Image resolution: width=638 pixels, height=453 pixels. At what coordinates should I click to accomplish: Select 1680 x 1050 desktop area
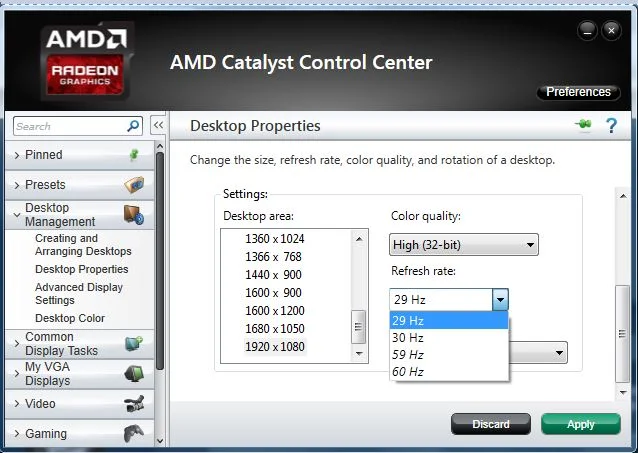[x=275, y=328]
